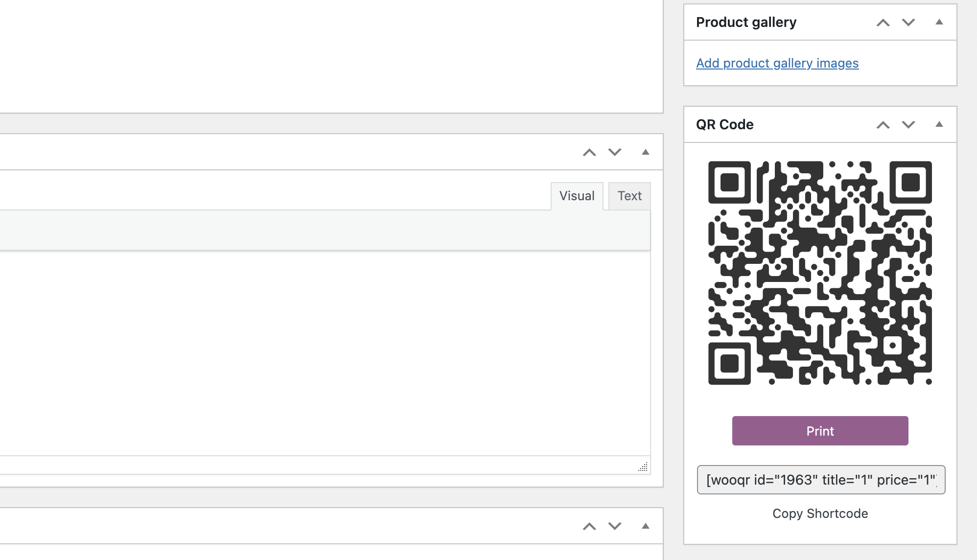The image size is (977, 560).
Task: Select the wooqr shortcode text field
Action: pyautogui.click(x=820, y=480)
